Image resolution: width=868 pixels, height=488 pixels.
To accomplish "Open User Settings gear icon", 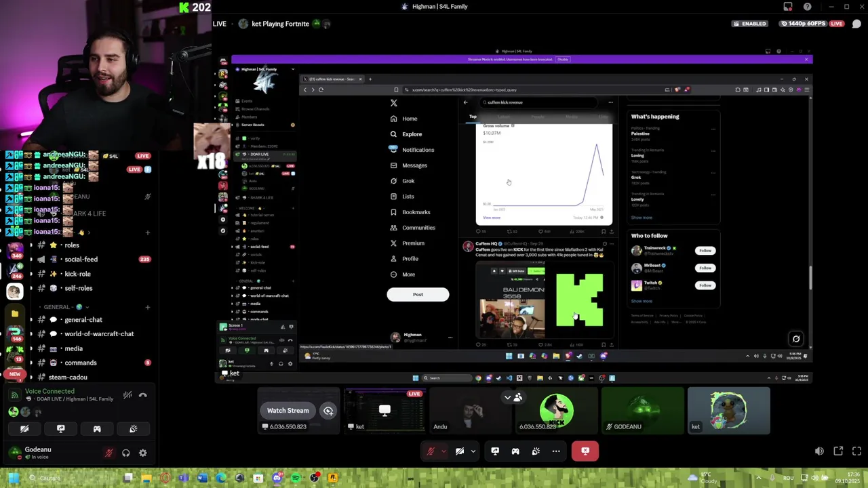I will pyautogui.click(x=143, y=453).
